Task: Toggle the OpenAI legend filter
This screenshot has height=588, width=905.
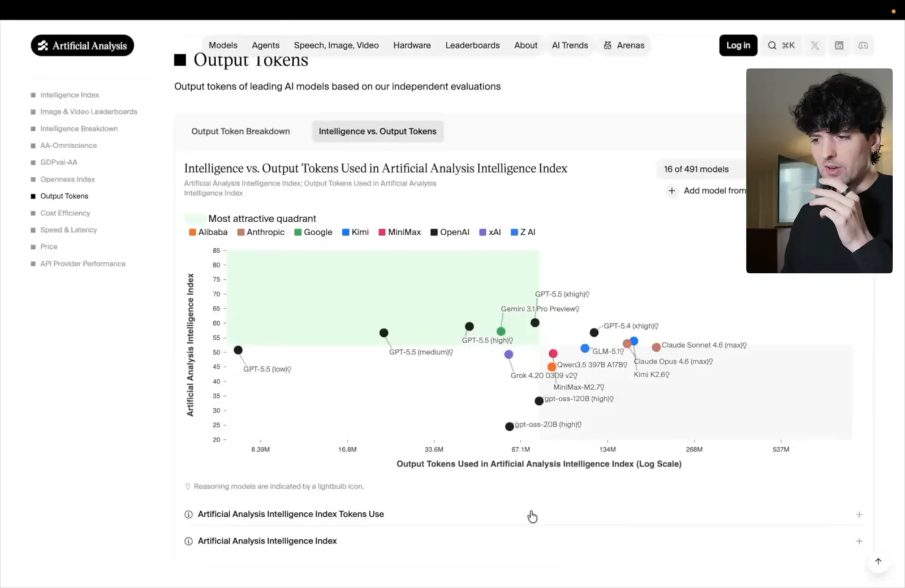Action: (x=450, y=232)
